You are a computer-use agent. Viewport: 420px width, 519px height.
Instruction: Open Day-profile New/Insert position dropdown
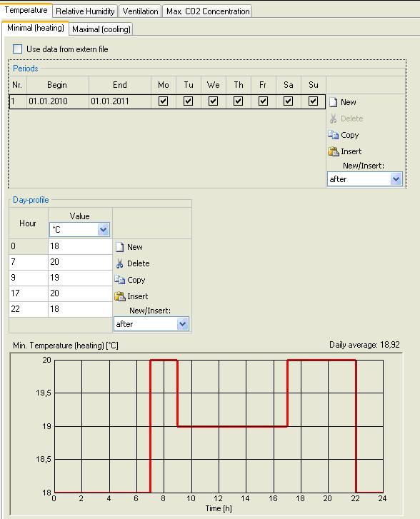183,324
